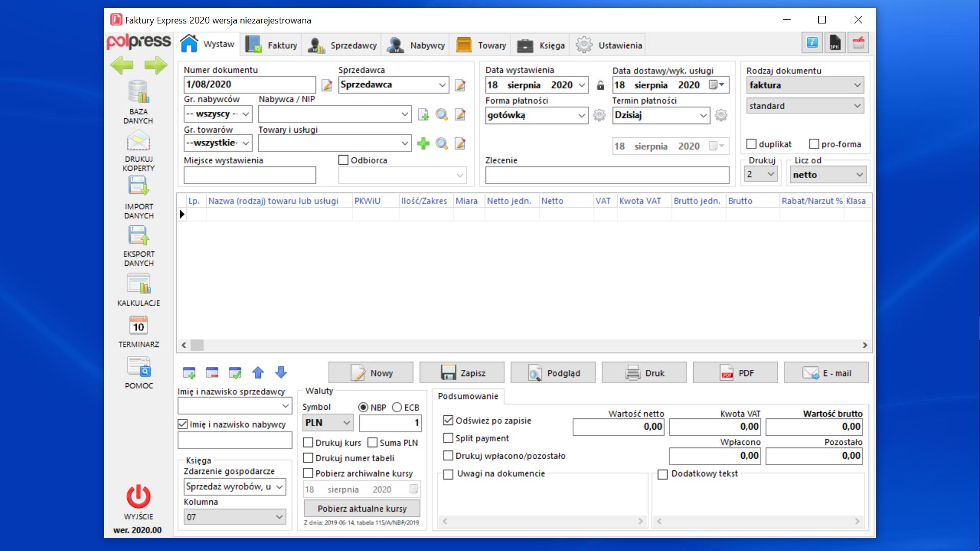Click the JPK file icon
This screenshot has height=551, width=980.
835,42
